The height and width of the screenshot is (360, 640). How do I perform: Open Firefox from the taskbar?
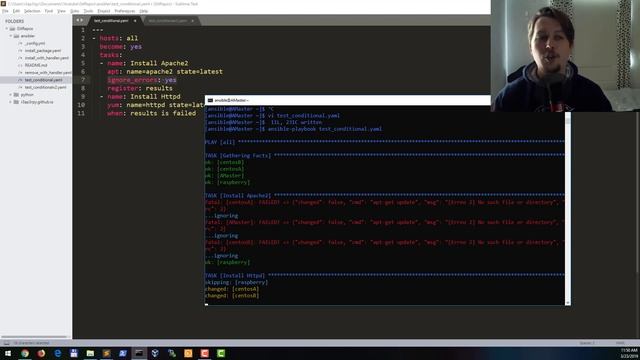(x=41, y=353)
